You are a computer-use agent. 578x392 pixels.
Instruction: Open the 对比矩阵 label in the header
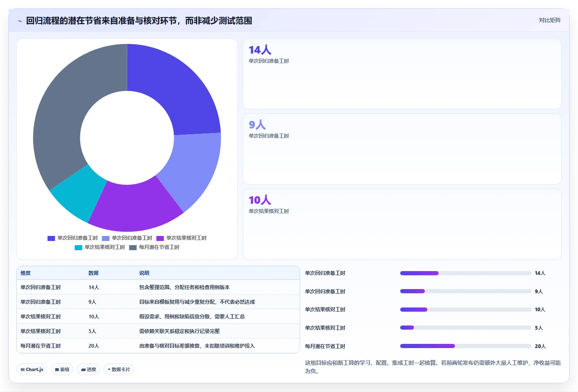pyautogui.click(x=550, y=20)
